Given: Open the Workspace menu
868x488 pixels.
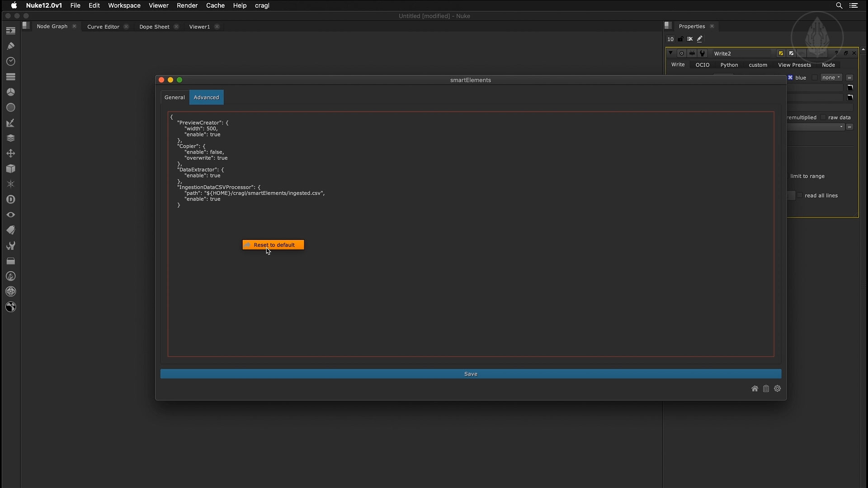Looking at the screenshot, I should (x=124, y=5).
